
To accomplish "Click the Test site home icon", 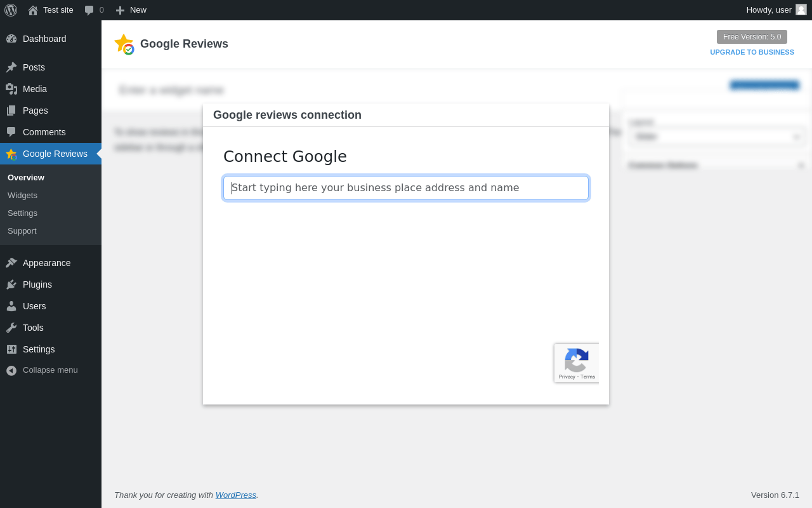I will (x=33, y=10).
